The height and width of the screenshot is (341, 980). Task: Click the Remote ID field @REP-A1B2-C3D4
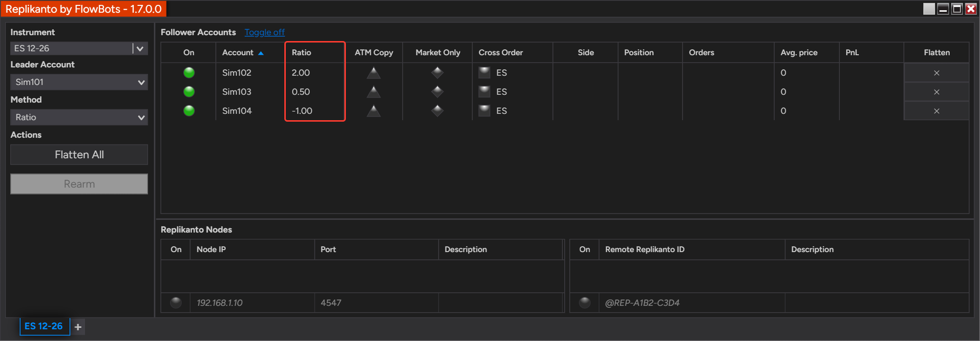[x=692, y=303]
